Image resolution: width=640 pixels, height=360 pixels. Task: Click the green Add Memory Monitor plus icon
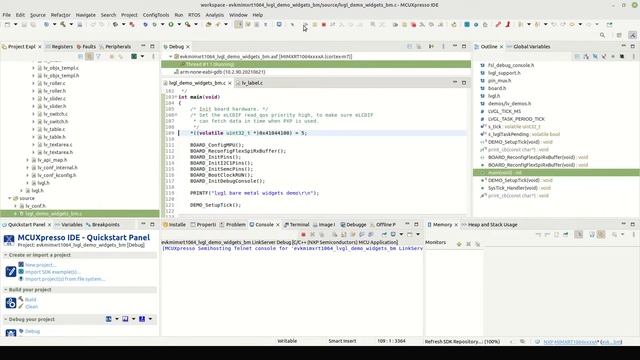tap(459, 244)
